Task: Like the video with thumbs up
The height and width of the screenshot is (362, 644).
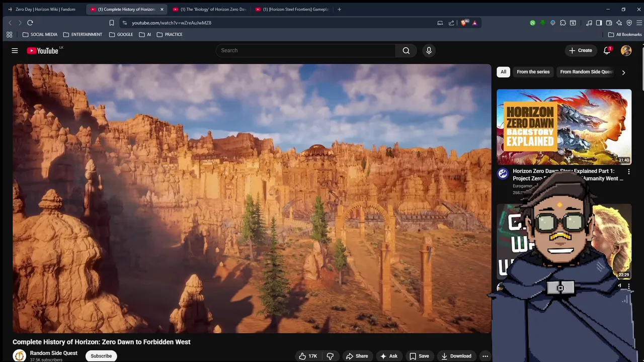Action: (307, 356)
